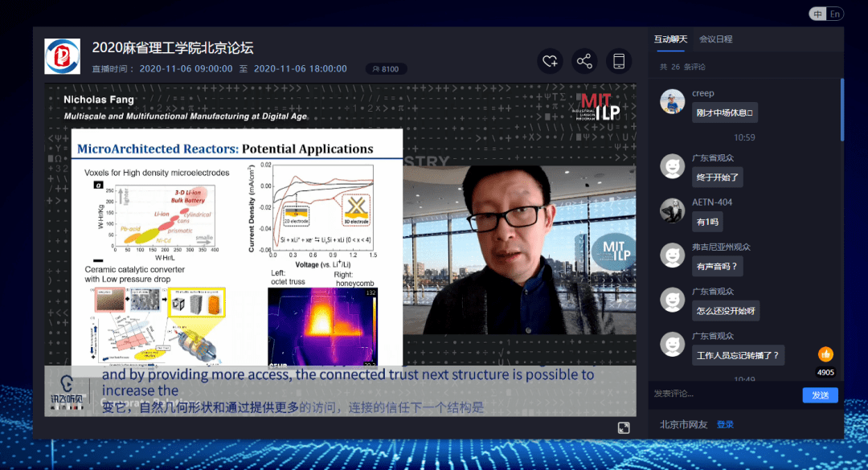Click the username creep

coord(703,93)
